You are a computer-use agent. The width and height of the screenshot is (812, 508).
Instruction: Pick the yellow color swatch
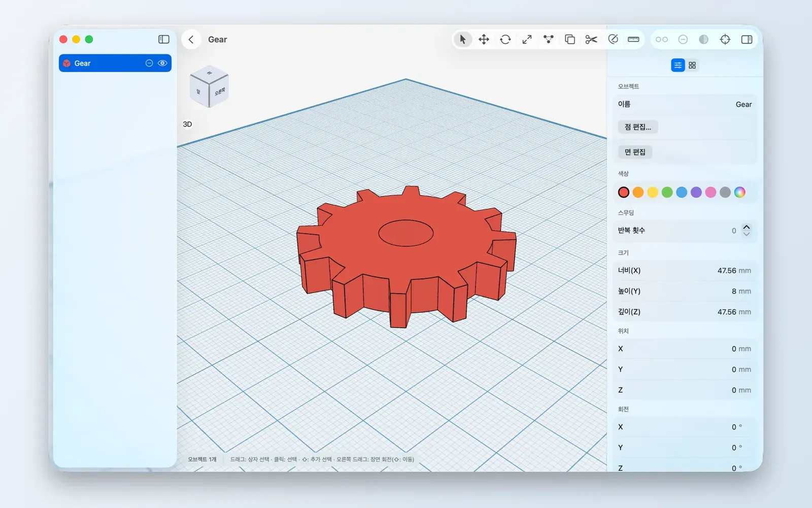click(x=653, y=192)
